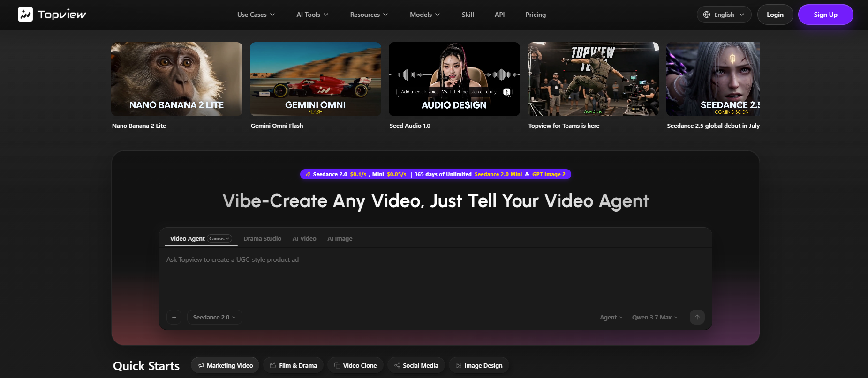Image resolution: width=868 pixels, height=378 pixels.
Task: Click the Login button
Action: point(775,15)
